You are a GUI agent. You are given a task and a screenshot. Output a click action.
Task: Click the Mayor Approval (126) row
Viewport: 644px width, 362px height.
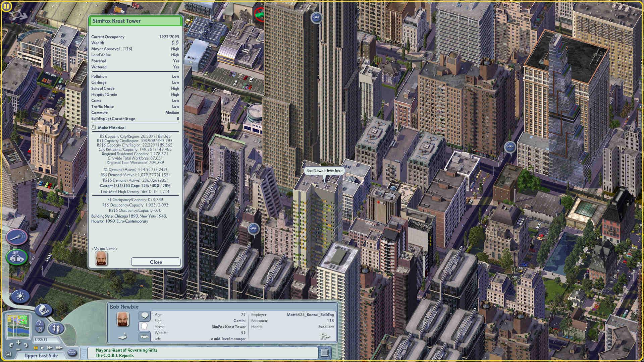tap(135, 49)
